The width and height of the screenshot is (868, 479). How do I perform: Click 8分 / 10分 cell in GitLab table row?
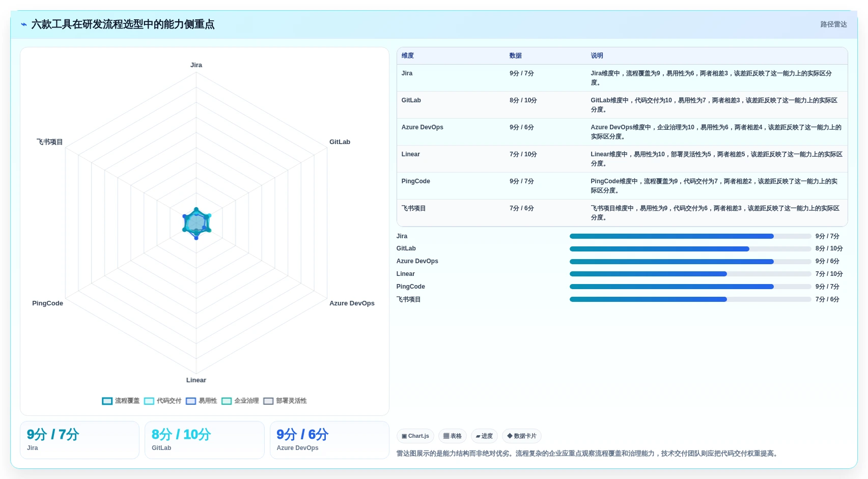[523, 100]
